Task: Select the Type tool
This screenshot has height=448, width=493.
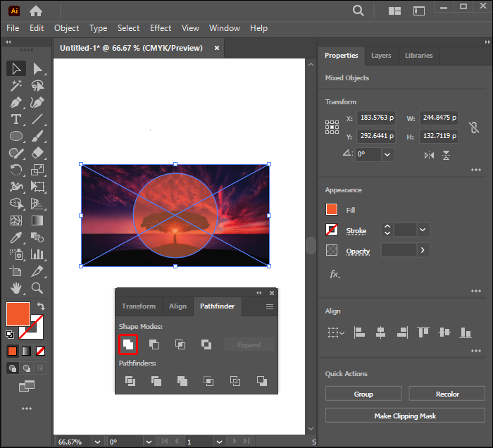Action: (x=16, y=119)
